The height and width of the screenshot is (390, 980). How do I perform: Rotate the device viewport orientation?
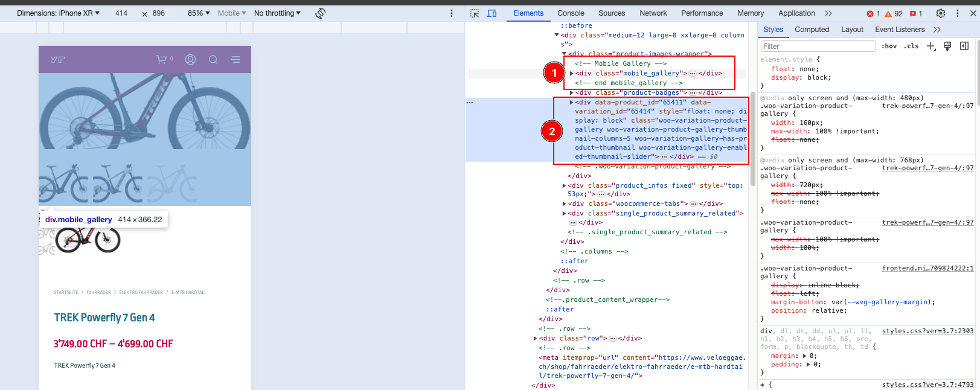pyautogui.click(x=321, y=13)
